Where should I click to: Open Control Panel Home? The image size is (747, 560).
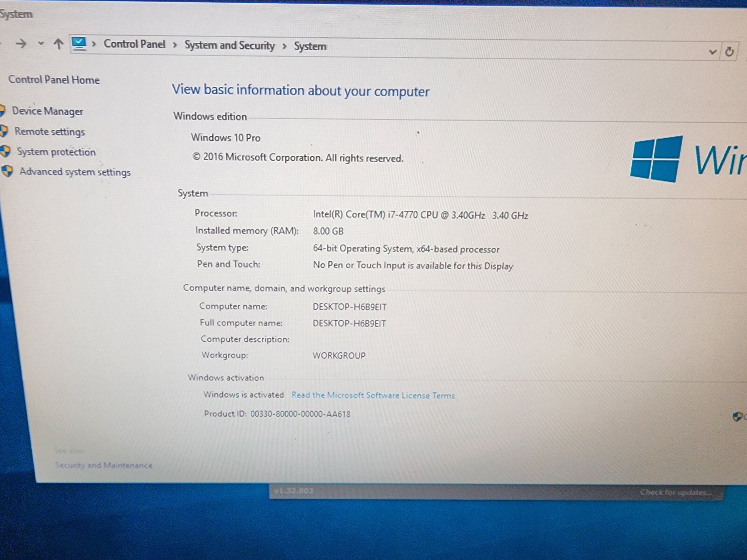(54, 80)
